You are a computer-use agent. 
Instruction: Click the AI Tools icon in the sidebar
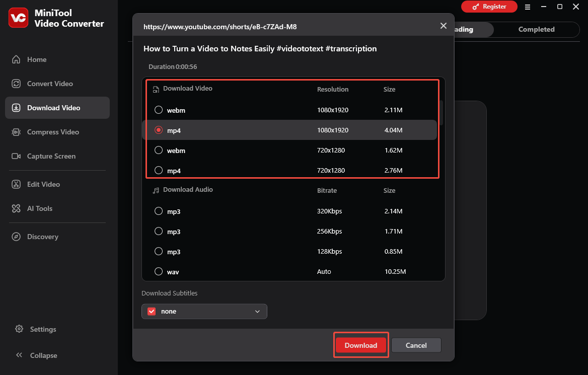16,208
